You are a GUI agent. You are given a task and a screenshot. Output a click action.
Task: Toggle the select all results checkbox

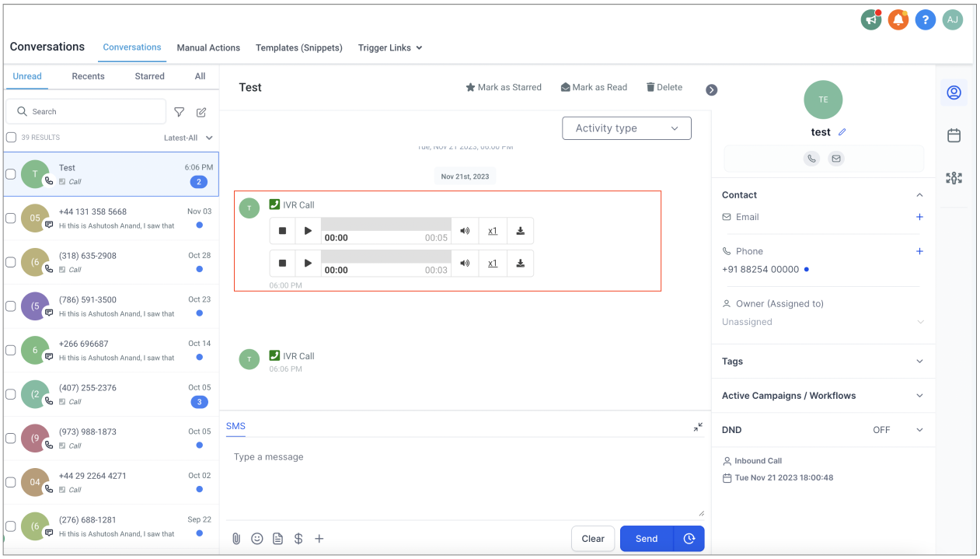11,138
